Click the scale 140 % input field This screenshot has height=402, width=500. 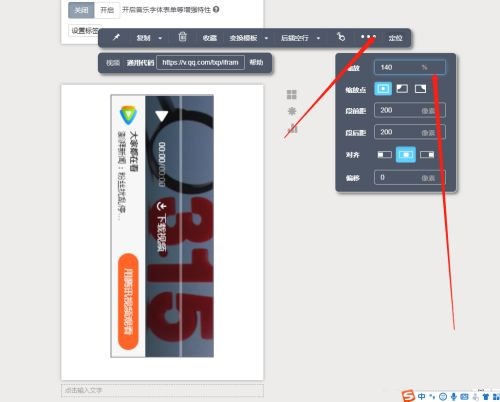coord(410,67)
